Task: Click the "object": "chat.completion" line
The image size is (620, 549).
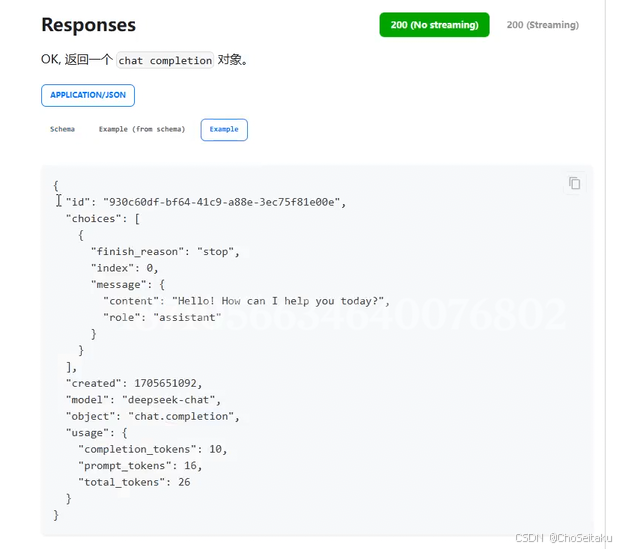Action: coord(153,416)
